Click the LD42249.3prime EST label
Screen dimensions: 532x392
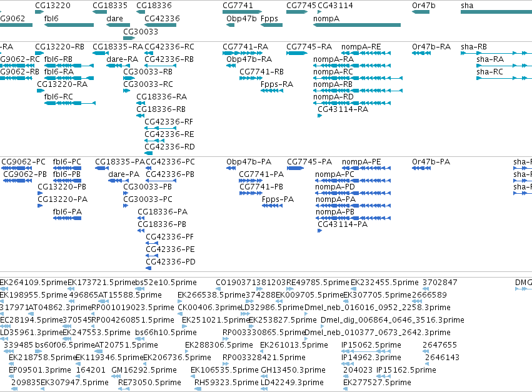[292, 383]
